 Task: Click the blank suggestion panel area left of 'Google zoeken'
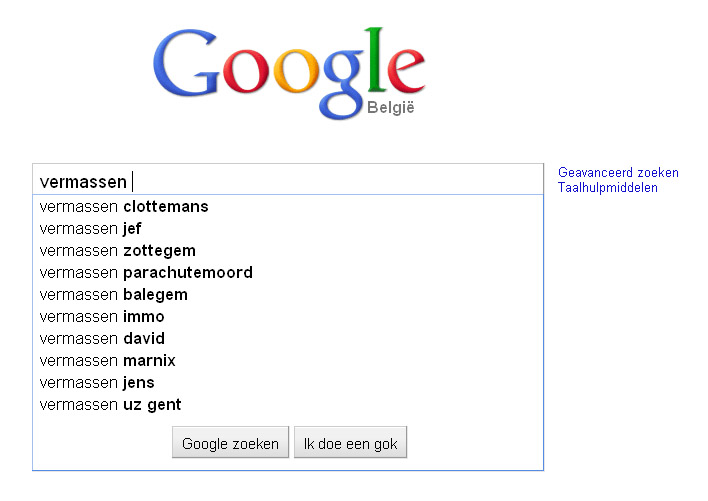100,443
